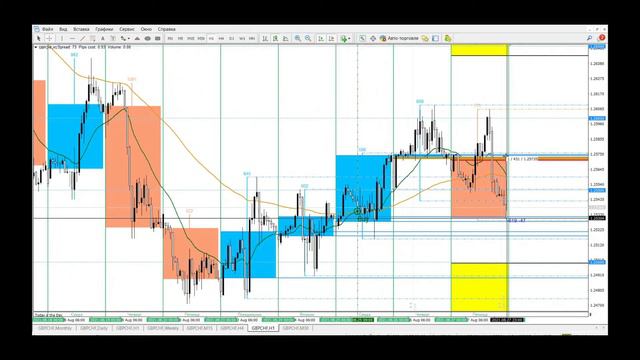Switch to the GBPCHF,H4 chart tab
The width and height of the screenshot is (640, 360).
tap(232, 328)
